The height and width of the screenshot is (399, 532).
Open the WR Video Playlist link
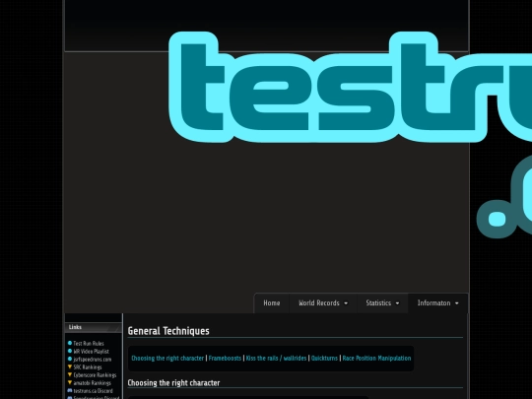coord(91,351)
